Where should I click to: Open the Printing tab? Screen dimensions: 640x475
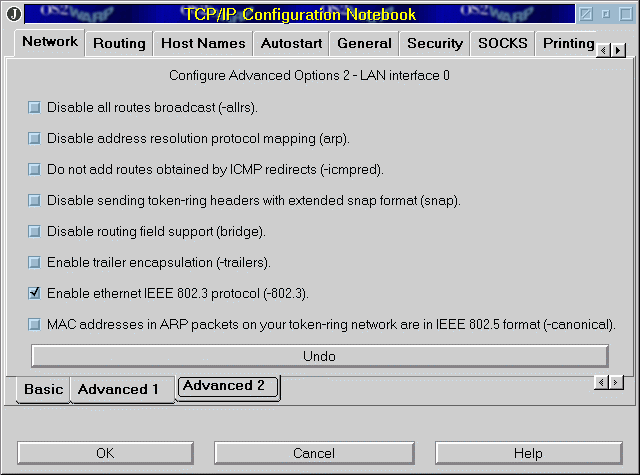(x=568, y=43)
